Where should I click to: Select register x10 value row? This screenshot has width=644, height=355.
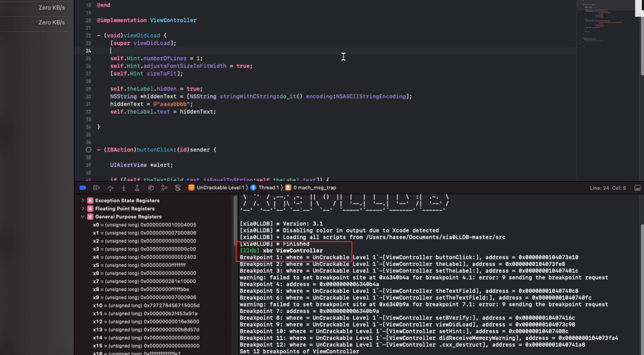(146, 305)
